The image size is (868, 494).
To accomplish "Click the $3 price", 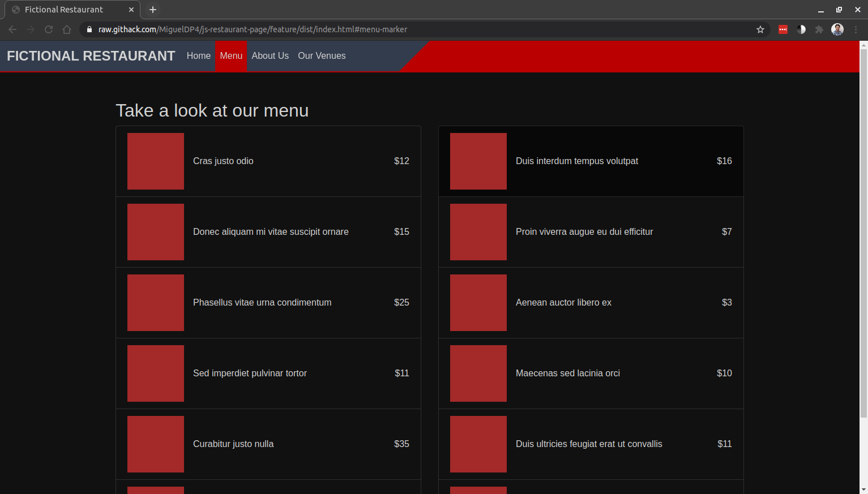I will point(727,303).
